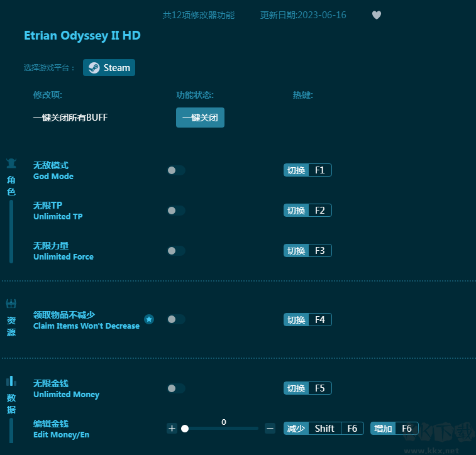Image resolution: width=476 pixels, height=455 pixels.
Task: Click the F1 hotkey for God Mode
Action: [307, 170]
